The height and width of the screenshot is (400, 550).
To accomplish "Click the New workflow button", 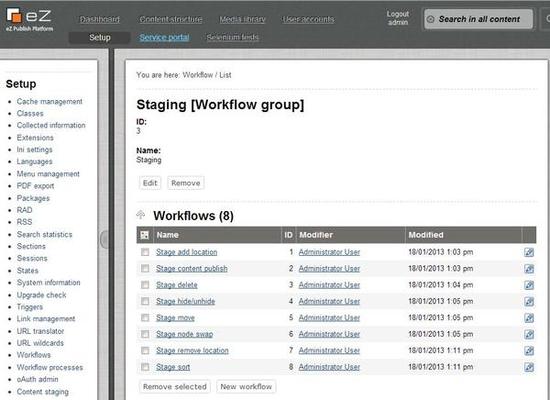I will pyautogui.click(x=246, y=387).
